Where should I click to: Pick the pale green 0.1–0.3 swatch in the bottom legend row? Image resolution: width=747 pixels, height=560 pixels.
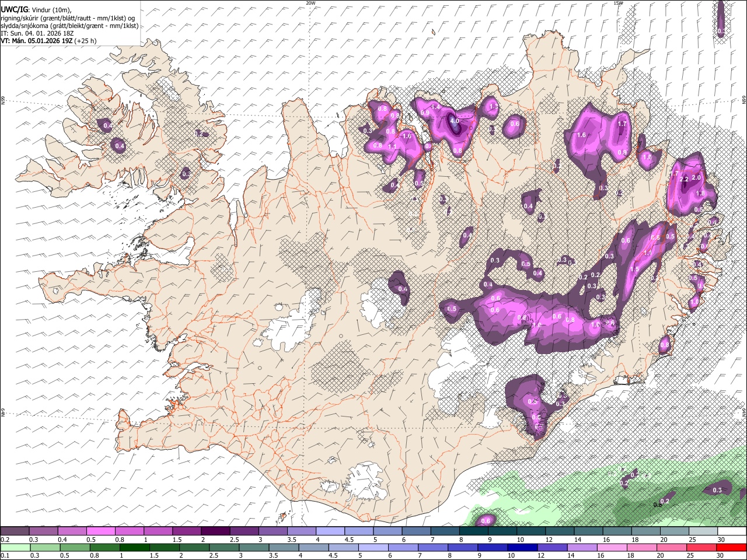coord(15,547)
